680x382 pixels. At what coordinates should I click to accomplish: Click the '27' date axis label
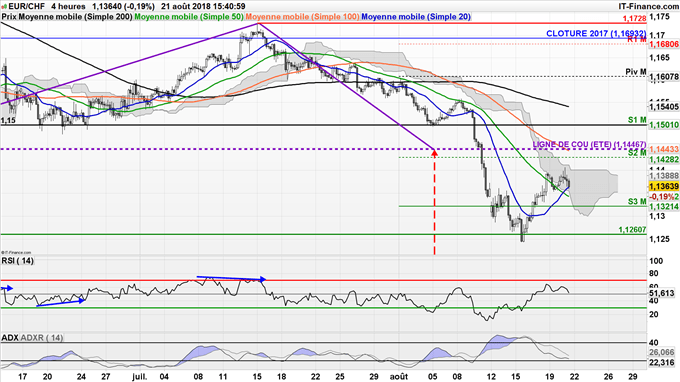coord(106,376)
